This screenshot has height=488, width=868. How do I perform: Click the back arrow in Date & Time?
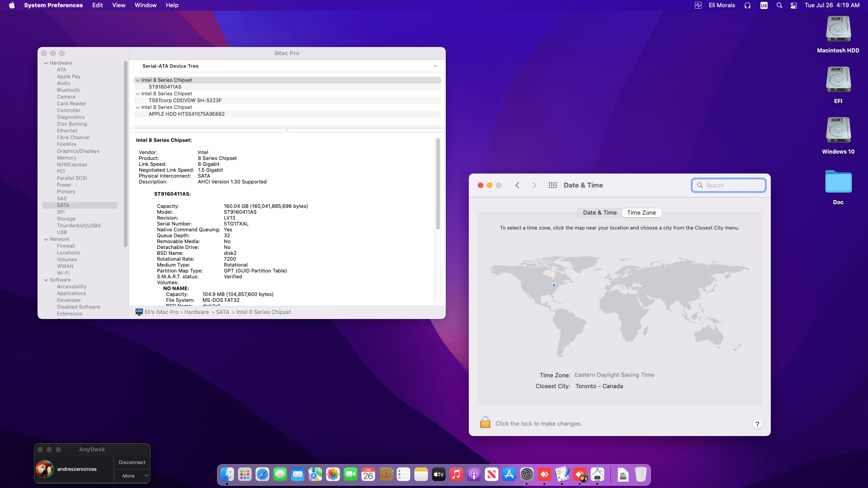pyautogui.click(x=517, y=185)
